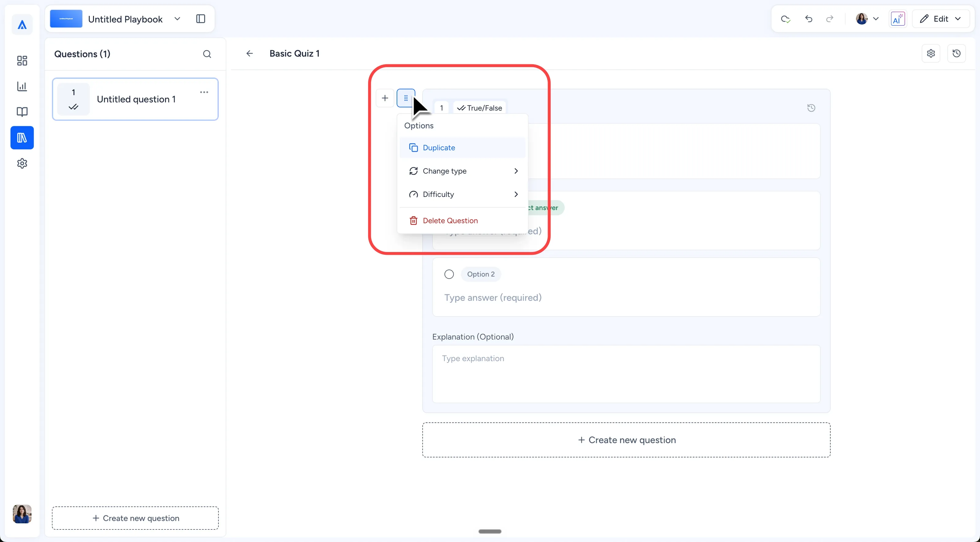
Task: Open the user avatar dropdown at top
Action: coord(867,19)
